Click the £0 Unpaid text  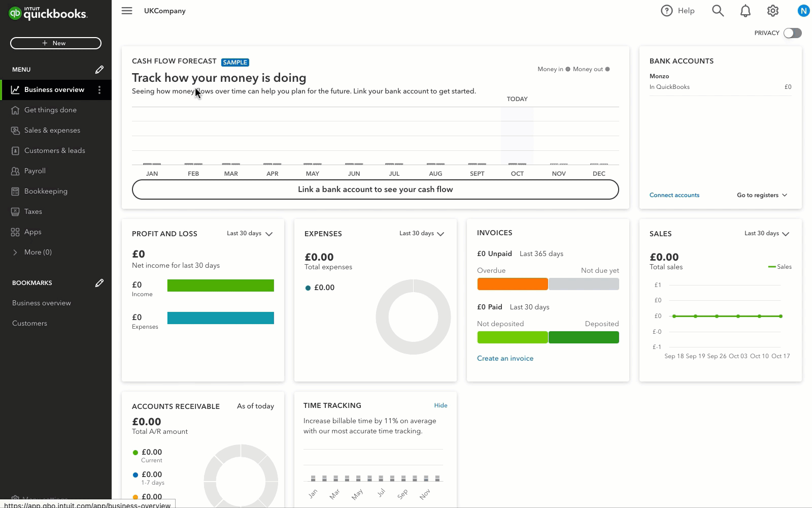click(x=494, y=254)
